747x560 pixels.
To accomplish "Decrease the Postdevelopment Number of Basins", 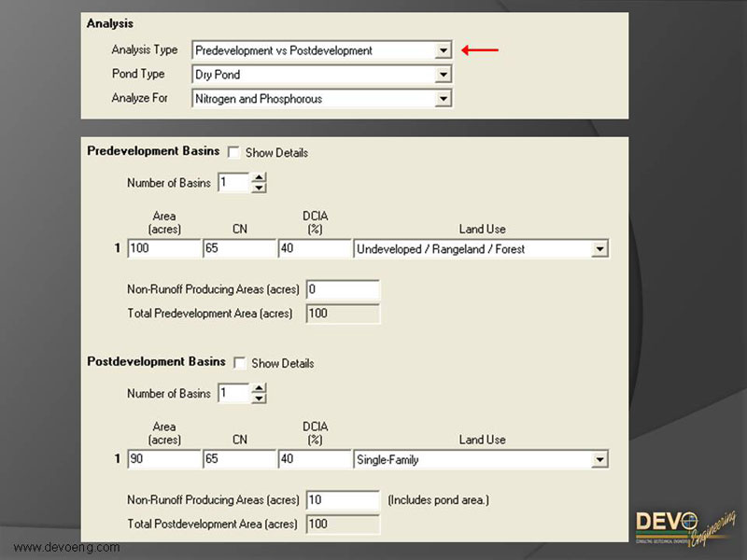I will [x=259, y=399].
